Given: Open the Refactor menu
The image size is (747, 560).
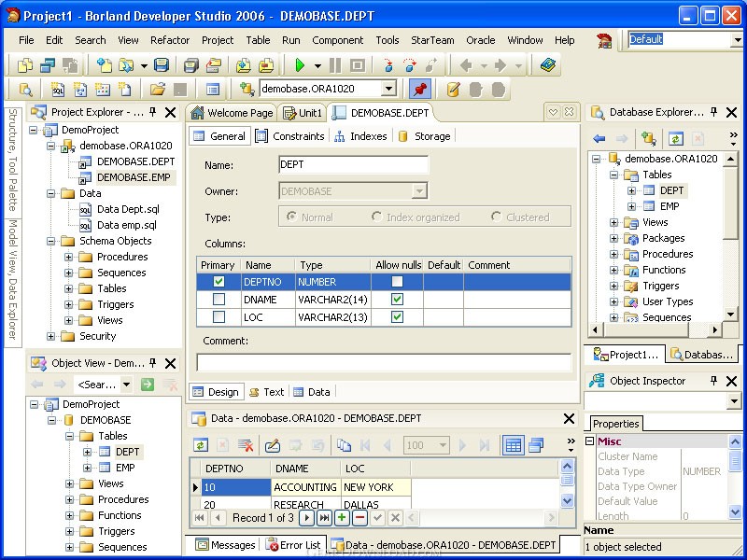Looking at the screenshot, I should click(170, 40).
